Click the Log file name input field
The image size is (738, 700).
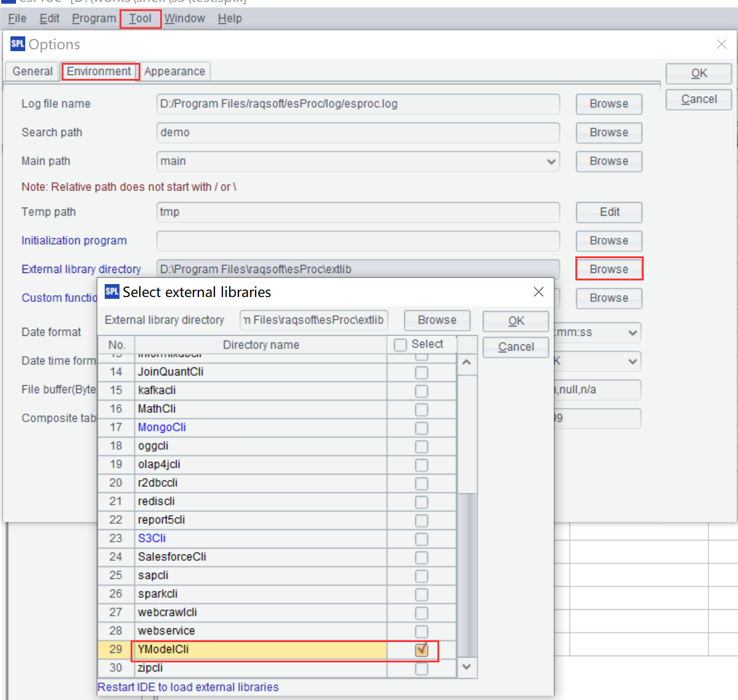pos(357,104)
